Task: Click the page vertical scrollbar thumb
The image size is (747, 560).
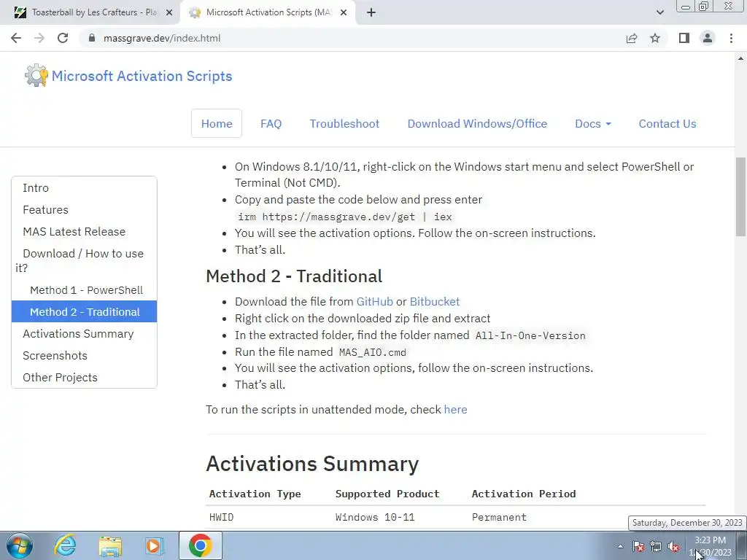Action: tap(740, 196)
